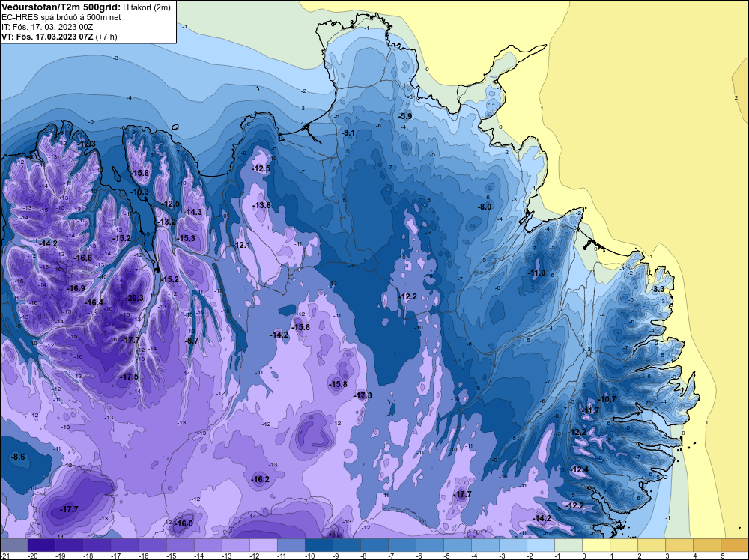Click the pale yellow scale swatch labeled 0
749x560 pixels.
tap(596, 545)
